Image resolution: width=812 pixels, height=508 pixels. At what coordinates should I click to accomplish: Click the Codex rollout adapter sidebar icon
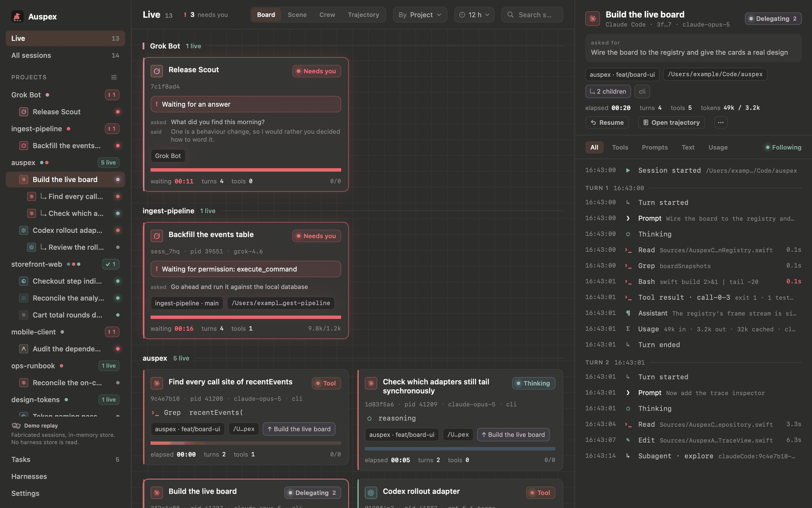point(24,230)
